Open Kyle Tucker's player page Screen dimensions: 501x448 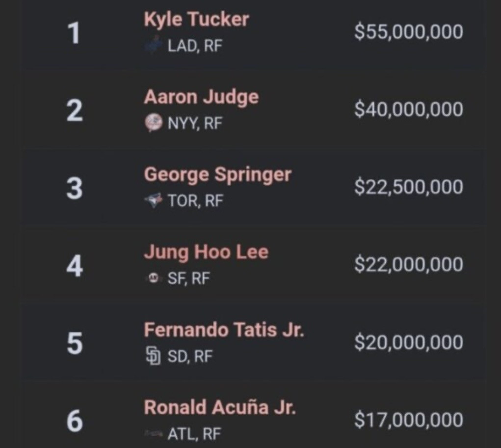click(x=196, y=20)
